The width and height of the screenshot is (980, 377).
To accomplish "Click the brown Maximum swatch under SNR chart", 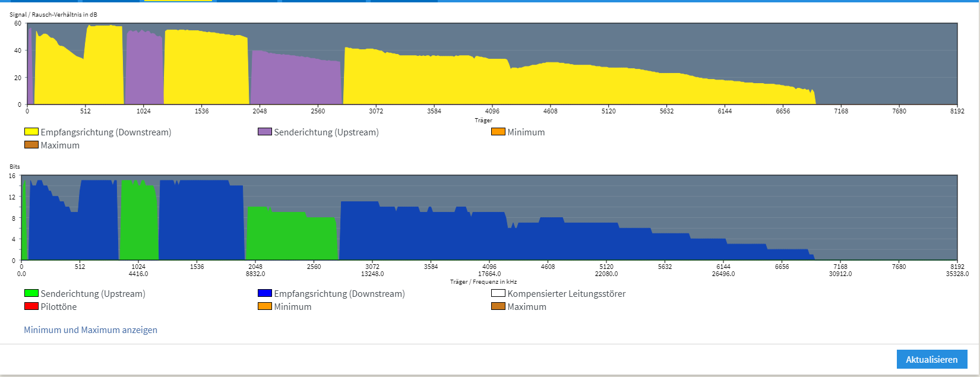I will 31,145.
